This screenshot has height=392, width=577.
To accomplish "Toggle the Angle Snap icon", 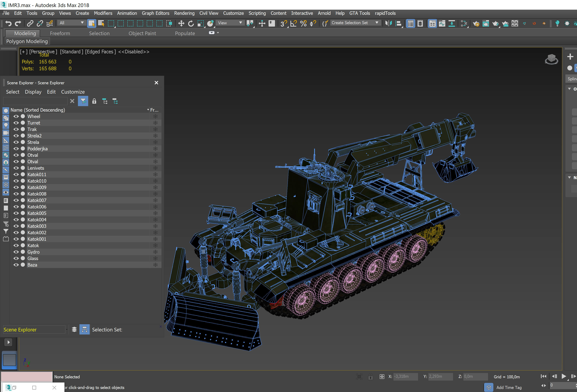I will tap(293, 24).
